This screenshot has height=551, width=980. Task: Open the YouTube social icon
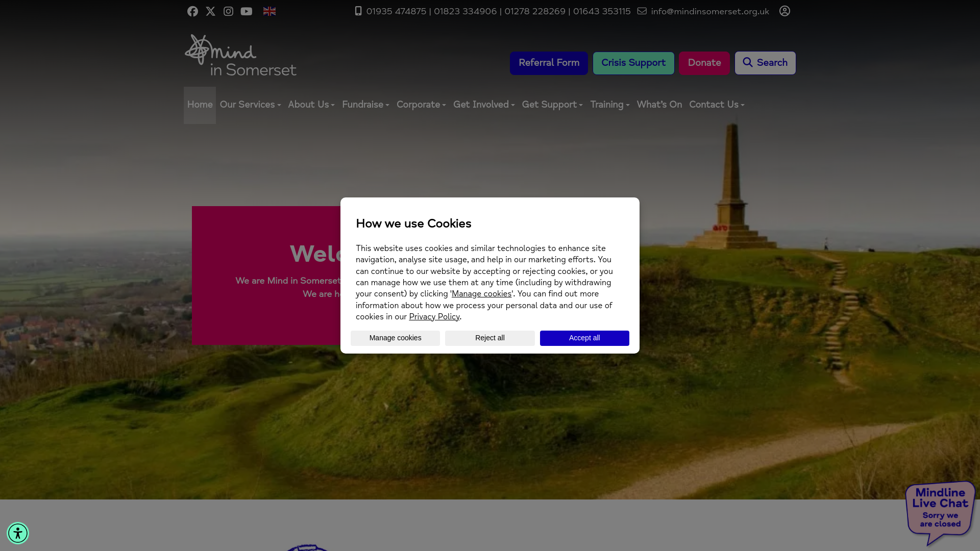(x=247, y=11)
